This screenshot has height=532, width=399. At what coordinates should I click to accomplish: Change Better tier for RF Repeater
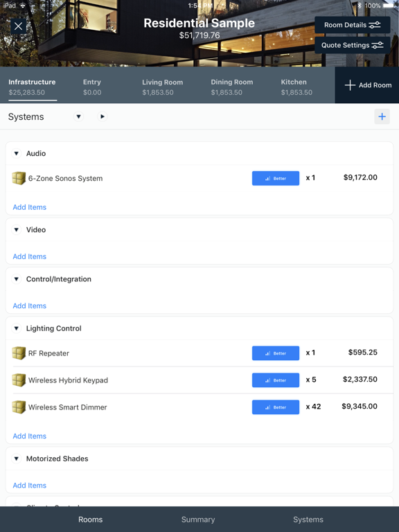276,353
